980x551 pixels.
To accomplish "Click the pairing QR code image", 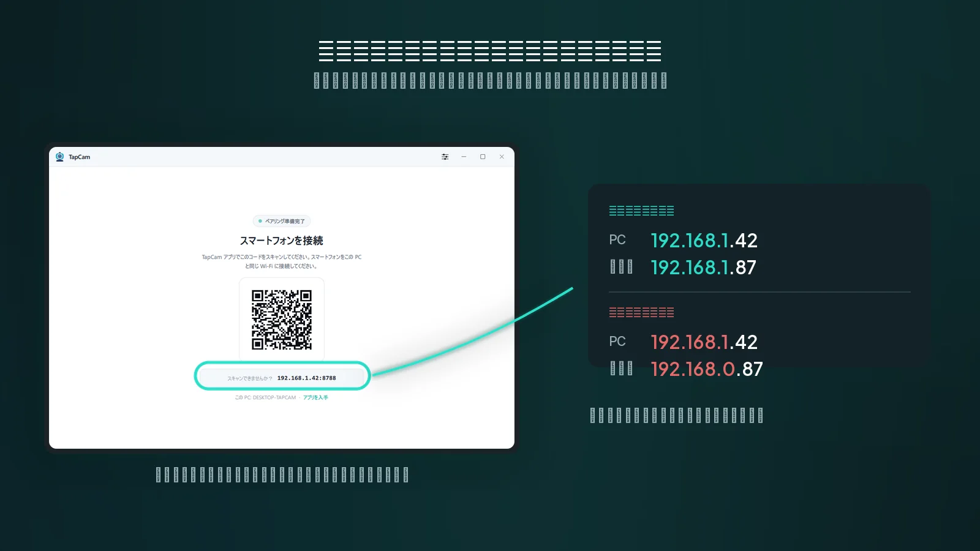I will coord(282,319).
